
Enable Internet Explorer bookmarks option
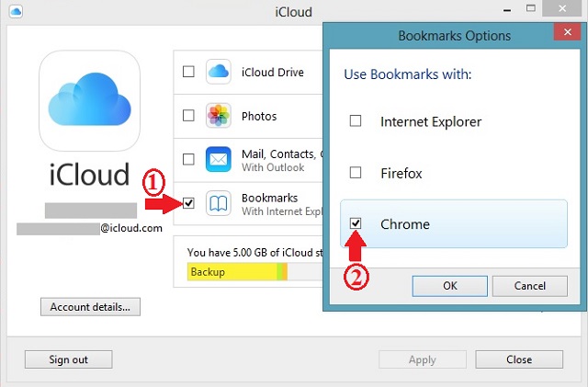click(356, 121)
